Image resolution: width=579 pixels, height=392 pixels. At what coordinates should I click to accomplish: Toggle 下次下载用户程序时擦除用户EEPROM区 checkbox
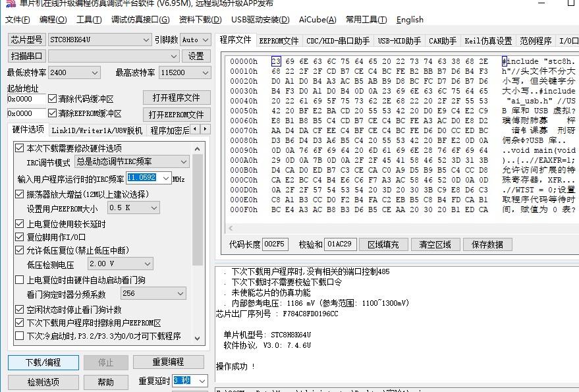point(20,323)
